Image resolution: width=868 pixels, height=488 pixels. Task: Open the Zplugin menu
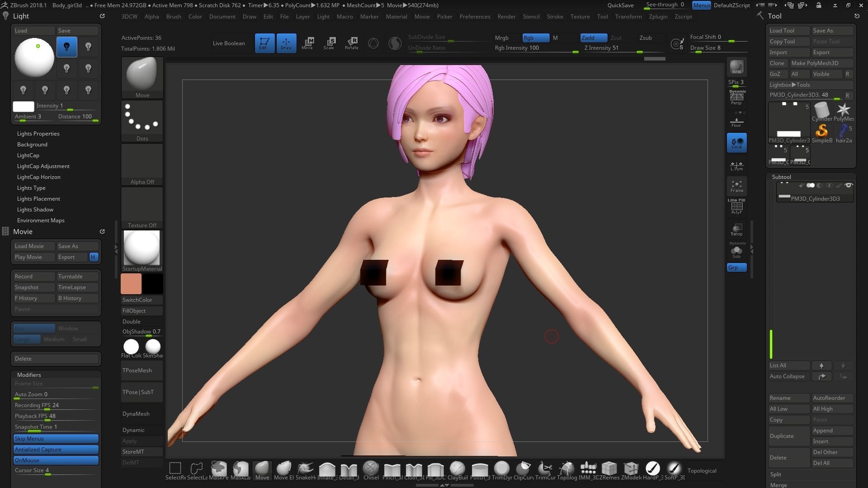pyautogui.click(x=658, y=17)
